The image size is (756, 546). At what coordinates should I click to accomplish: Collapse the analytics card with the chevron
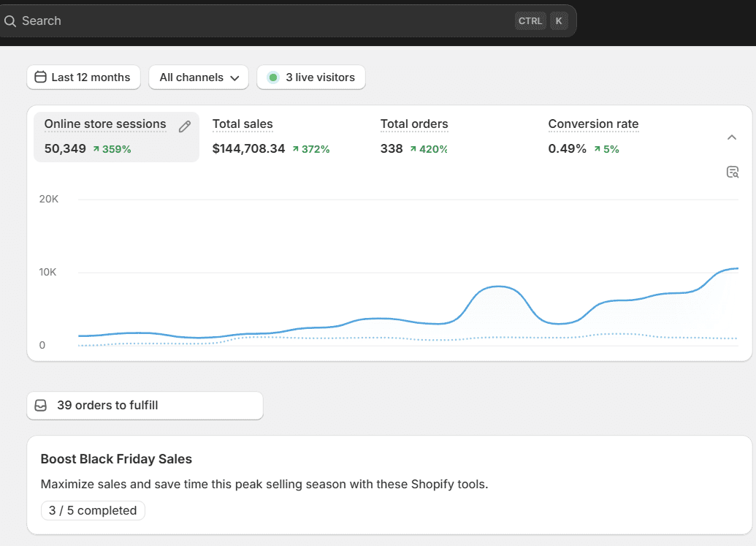click(732, 137)
